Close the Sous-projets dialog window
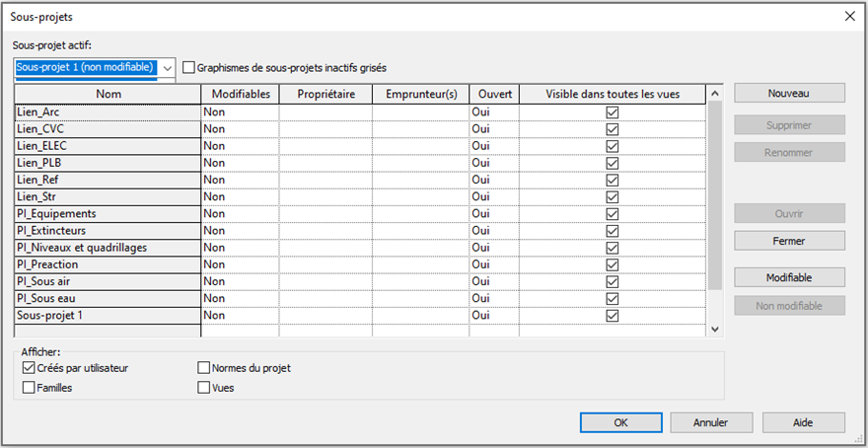The image size is (868, 448). [x=849, y=17]
